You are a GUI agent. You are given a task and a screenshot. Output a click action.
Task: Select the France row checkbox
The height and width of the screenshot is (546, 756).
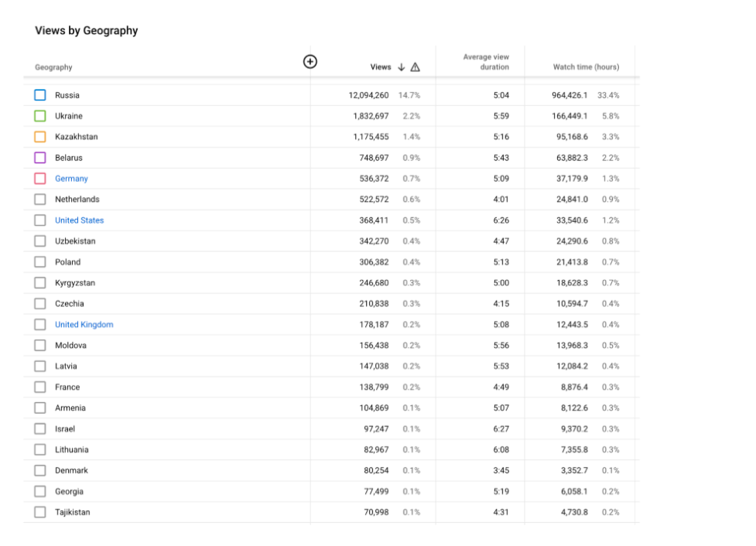click(x=40, y=387)
